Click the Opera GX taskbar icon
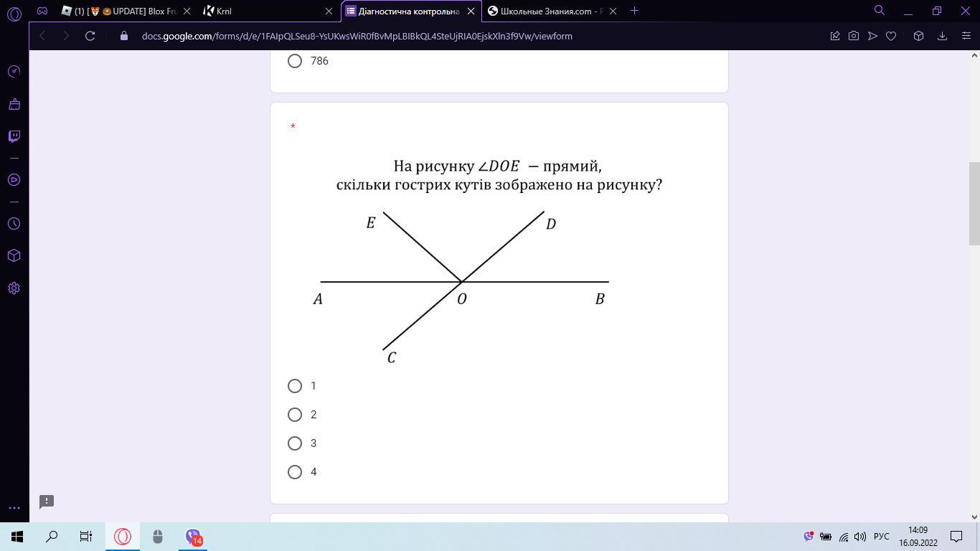The height and width of the screenshot is (551, 980). click(x=123, y=537)
